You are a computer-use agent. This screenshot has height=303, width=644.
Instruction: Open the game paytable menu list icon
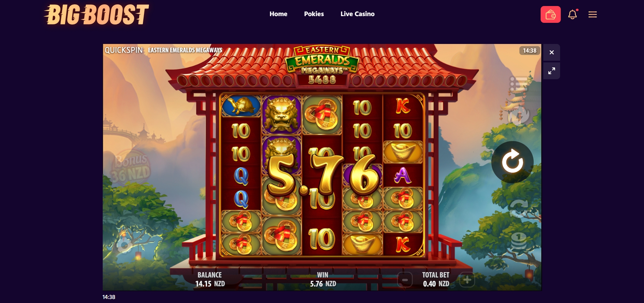518,84
